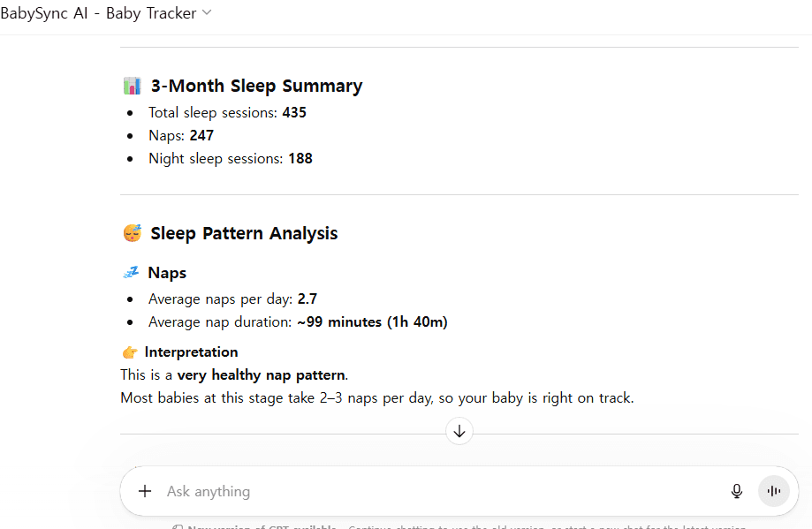Click 'BabySync AI - Baby Tracker' in the header
This screenshot has height=529, width=812.
click(x=99, y=12)
